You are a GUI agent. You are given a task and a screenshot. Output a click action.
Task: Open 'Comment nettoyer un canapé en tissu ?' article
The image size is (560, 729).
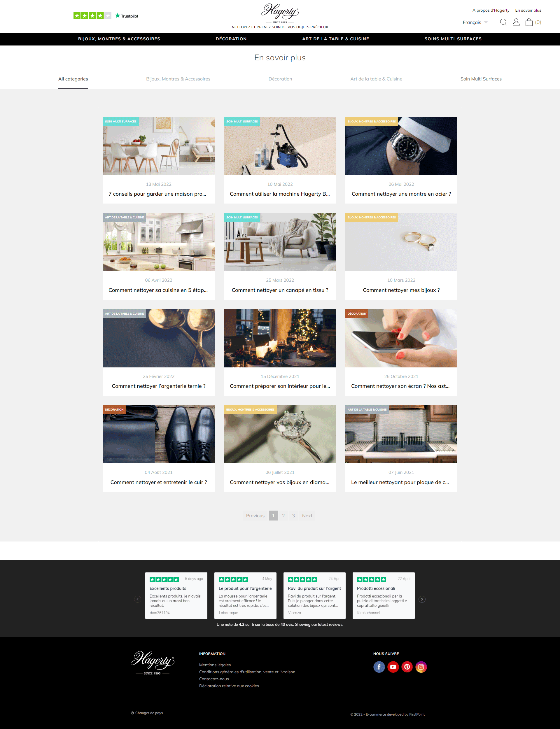point(280,290)
